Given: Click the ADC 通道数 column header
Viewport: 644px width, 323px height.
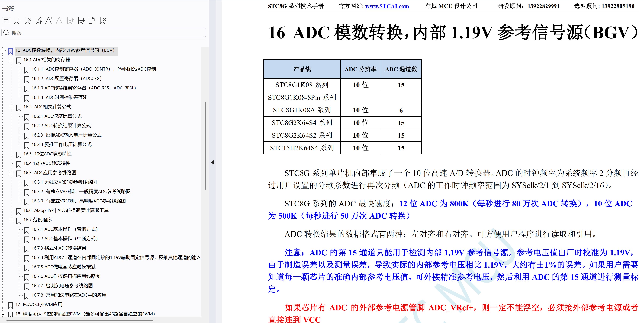Looking at the screenshot, I should 401,69.
